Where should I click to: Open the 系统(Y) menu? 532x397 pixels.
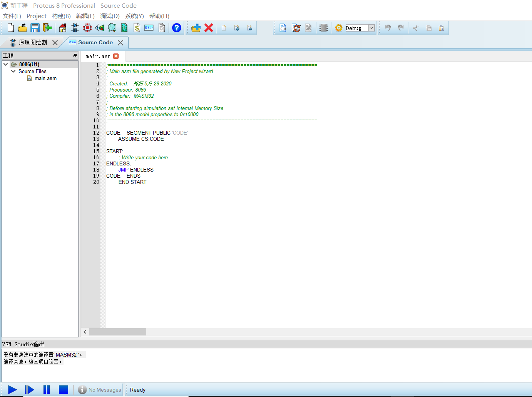(134, 16)
